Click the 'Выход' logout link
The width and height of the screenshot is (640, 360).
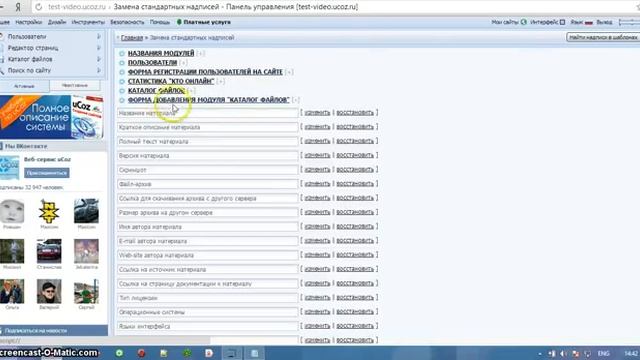604,22
